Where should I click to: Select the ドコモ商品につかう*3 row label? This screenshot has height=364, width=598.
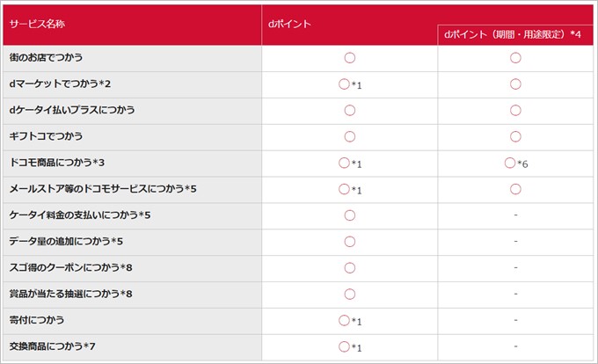pyautogui.click(x=57, y=163)
